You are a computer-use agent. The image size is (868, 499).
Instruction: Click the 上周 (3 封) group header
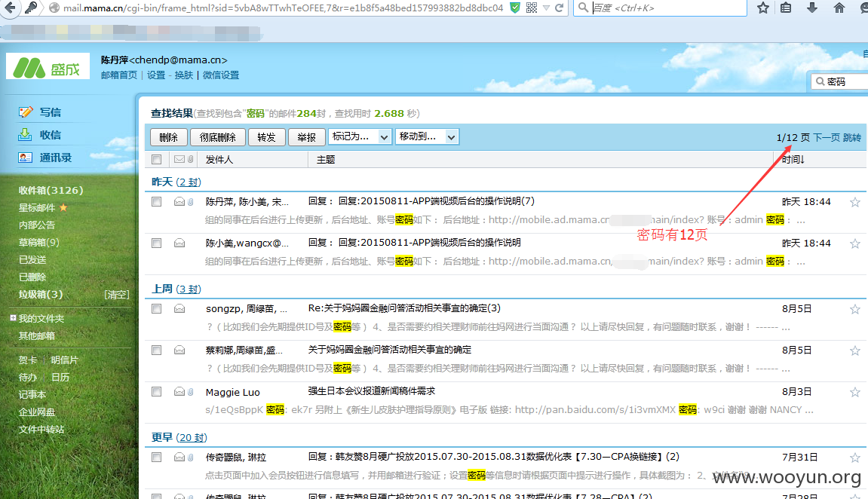pos(176,289)
